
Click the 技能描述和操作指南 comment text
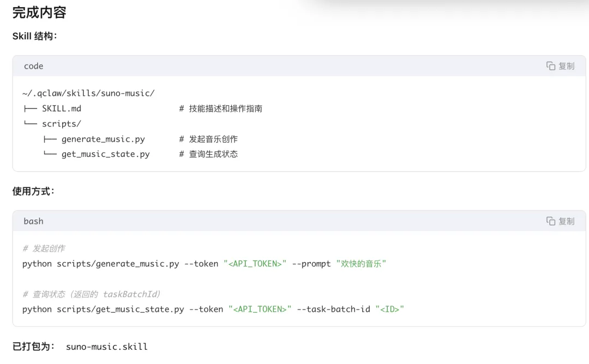[x=225, y=108]
